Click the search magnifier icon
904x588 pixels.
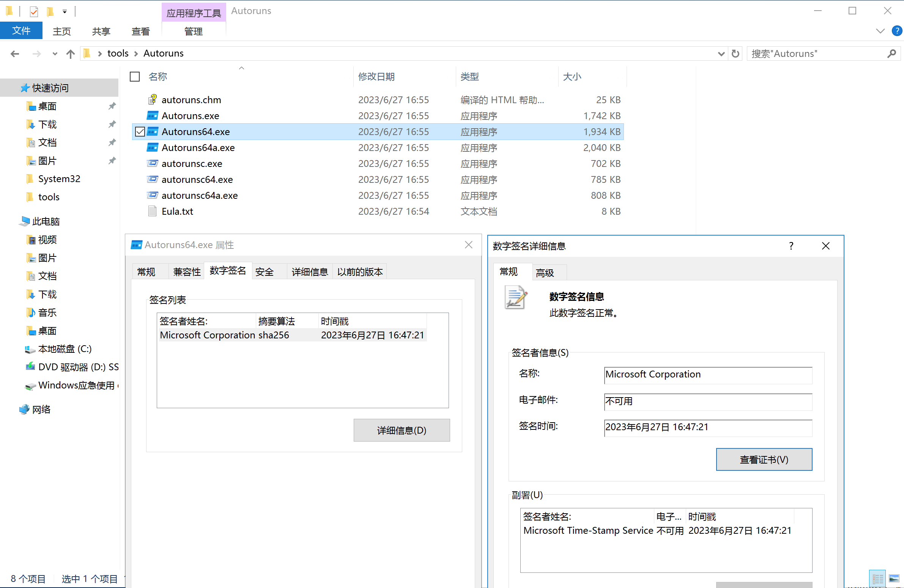(x=891, y=53)
